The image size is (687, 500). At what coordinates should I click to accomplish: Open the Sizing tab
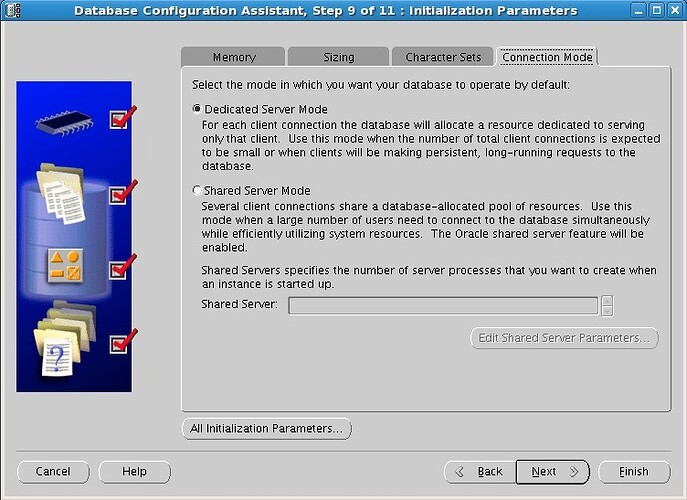coord(338,57)
